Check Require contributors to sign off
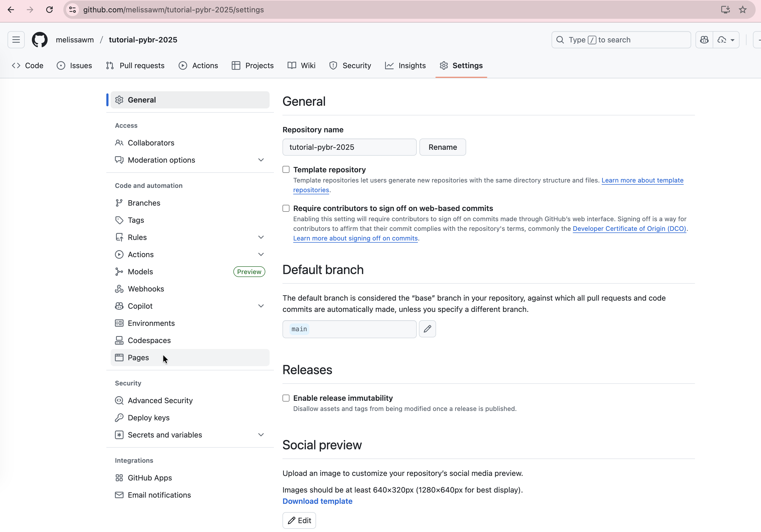 [286, 208]
